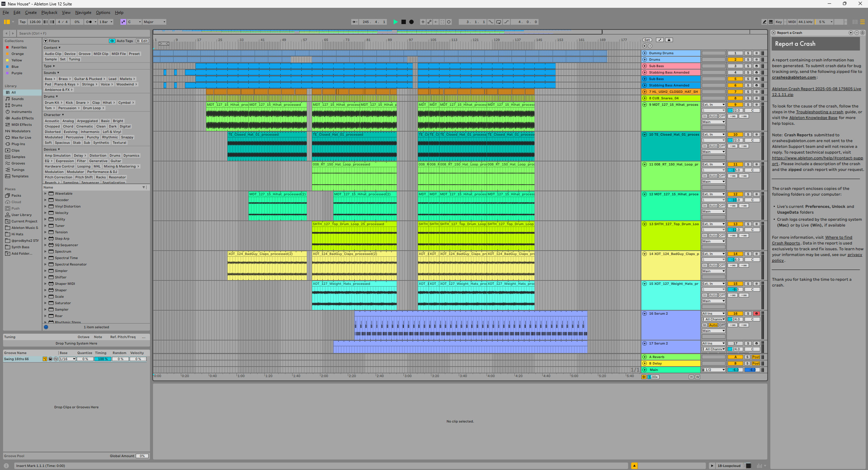Toggle the Post button on the A Reverb return
This screenshot has width=868, height=470.
tap(756, 357)
